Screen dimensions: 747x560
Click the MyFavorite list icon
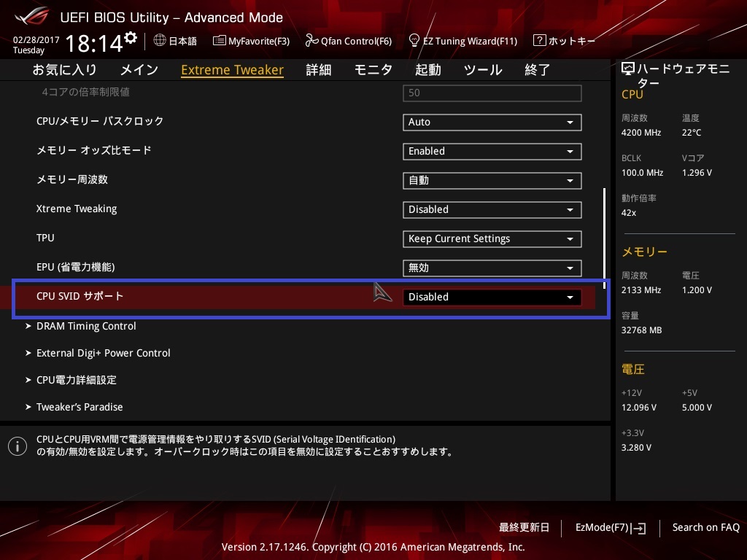[x=219, y=41]
